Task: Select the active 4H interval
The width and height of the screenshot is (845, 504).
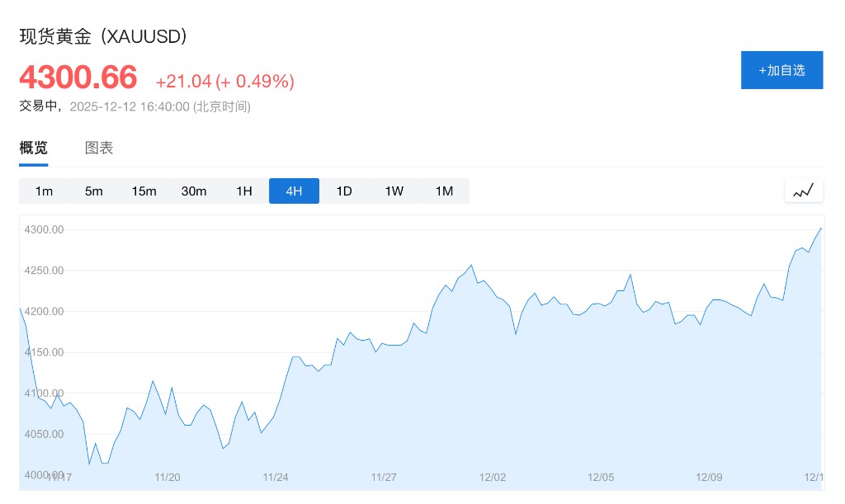Action: click(x=294, y=191)
